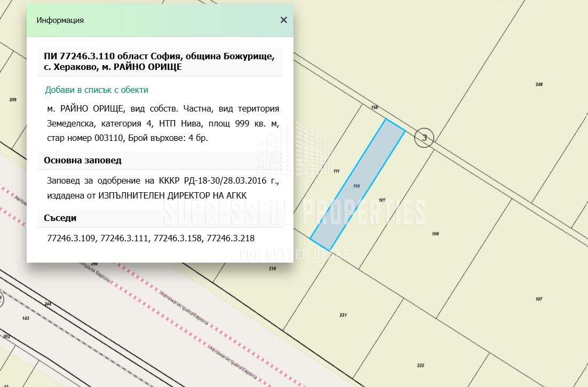Click neighbor ID 77246.3.218 in list
The width and height of the screenshot is (588, 387).
tap(231, 238)
